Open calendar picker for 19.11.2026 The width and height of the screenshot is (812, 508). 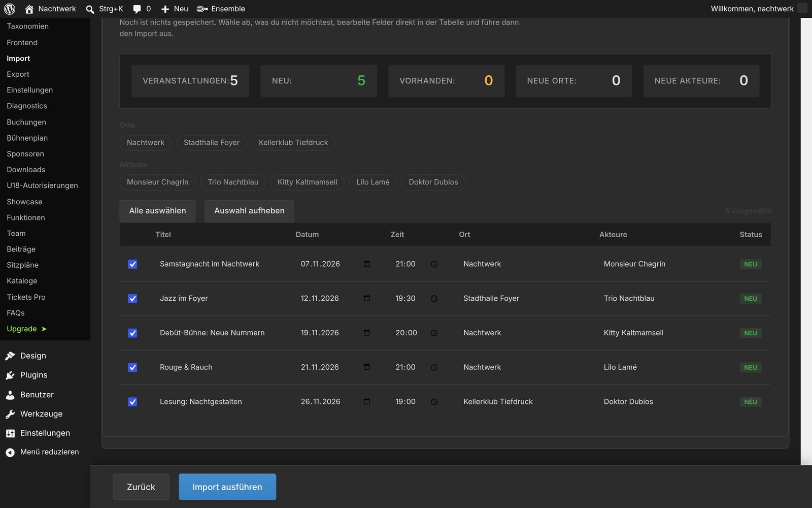pyautogui.click(x=367, y=333)
